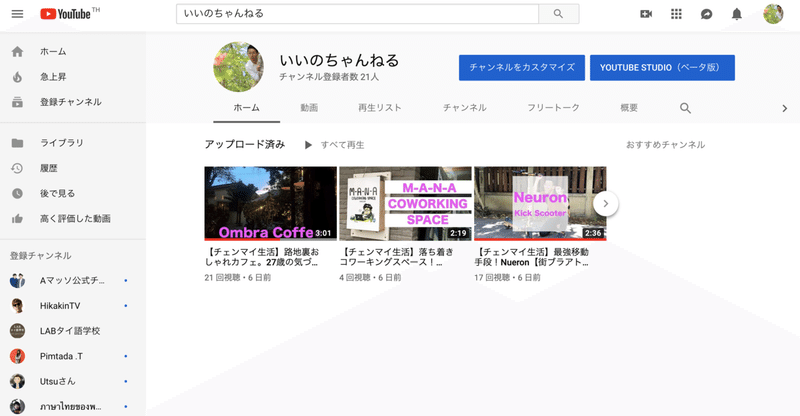800x416 pixels.
Task: Click チャンネルをカスタマイズ button
Action: click(522, 67)
